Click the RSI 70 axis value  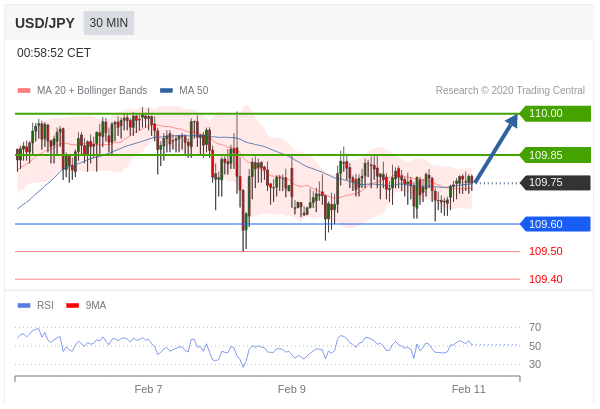pyautogui.click(x=535, y=328)
